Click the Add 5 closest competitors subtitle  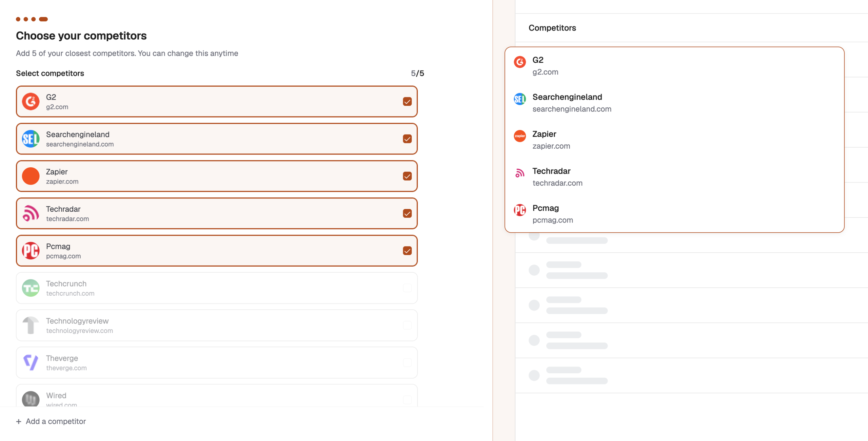[x=127, y=53]
